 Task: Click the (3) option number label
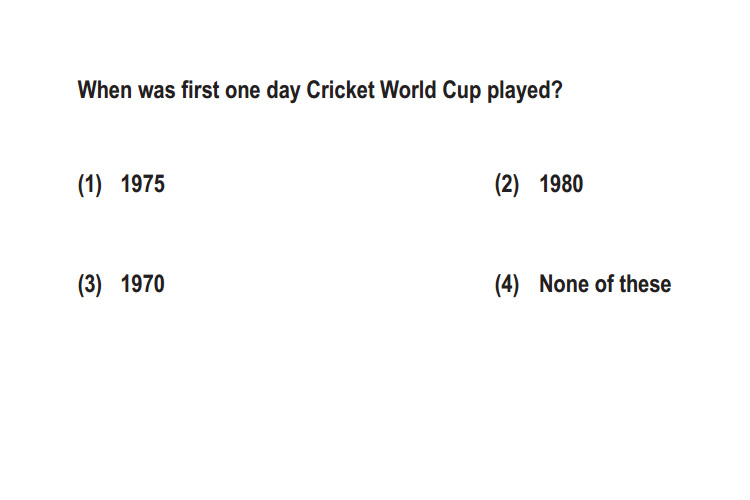[90, 284]
